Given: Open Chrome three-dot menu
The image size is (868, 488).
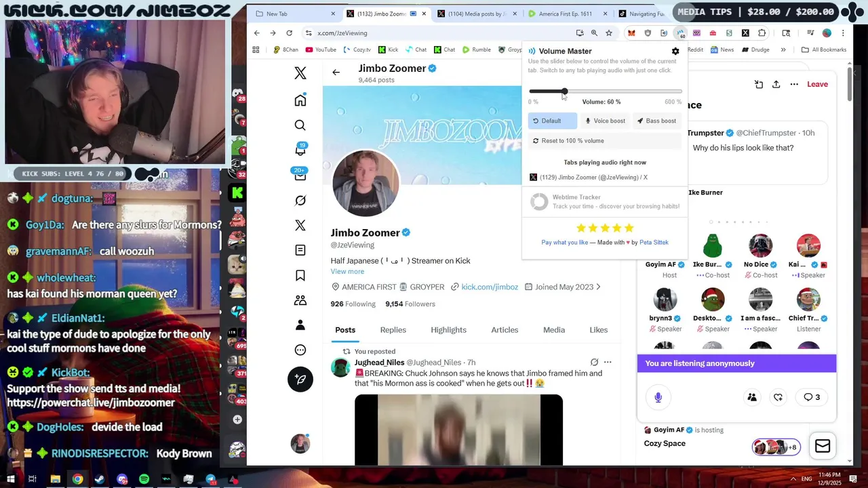Looking at the screenshot, I should (x=843, y=33).
